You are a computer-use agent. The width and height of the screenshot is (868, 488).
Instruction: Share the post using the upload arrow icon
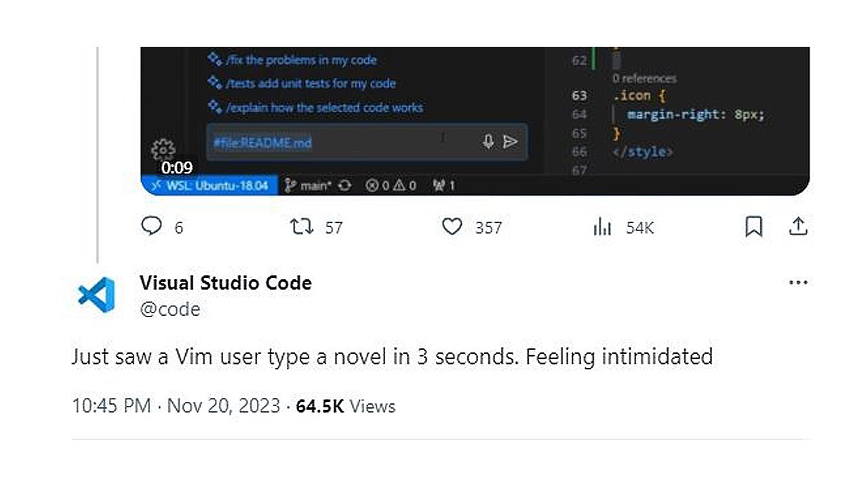point(798,226)
